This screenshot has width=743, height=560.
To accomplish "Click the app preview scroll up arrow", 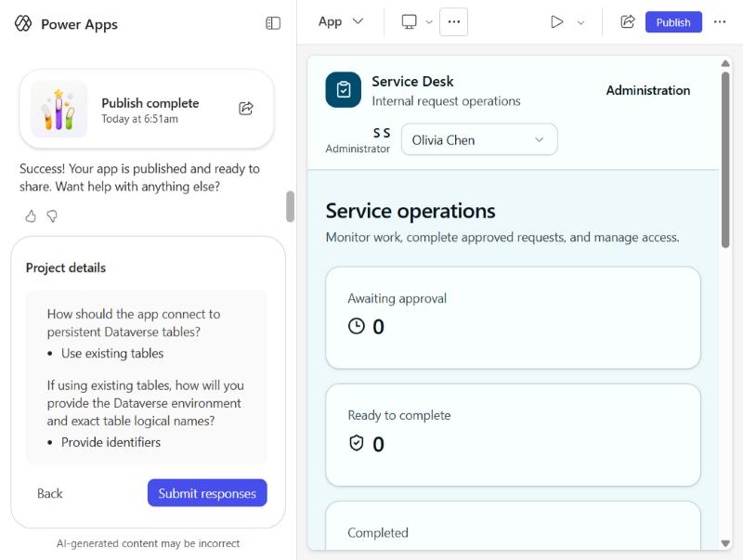I will click(725, 63).
